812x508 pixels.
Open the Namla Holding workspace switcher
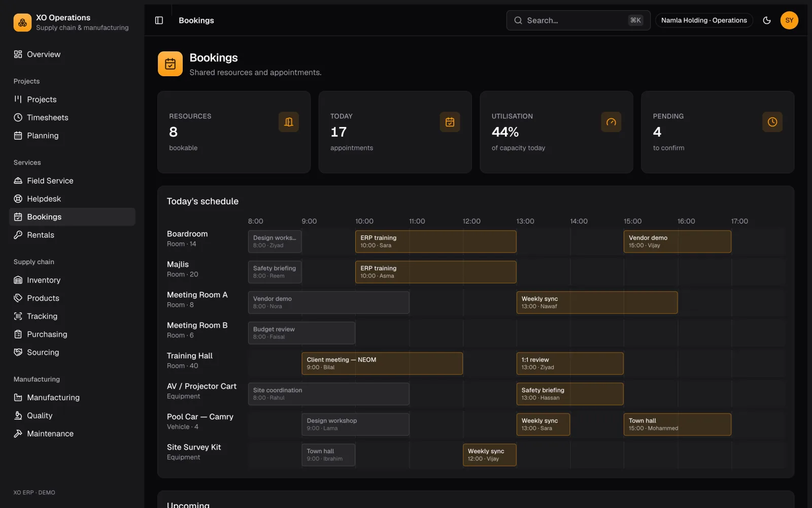(704, 20)
